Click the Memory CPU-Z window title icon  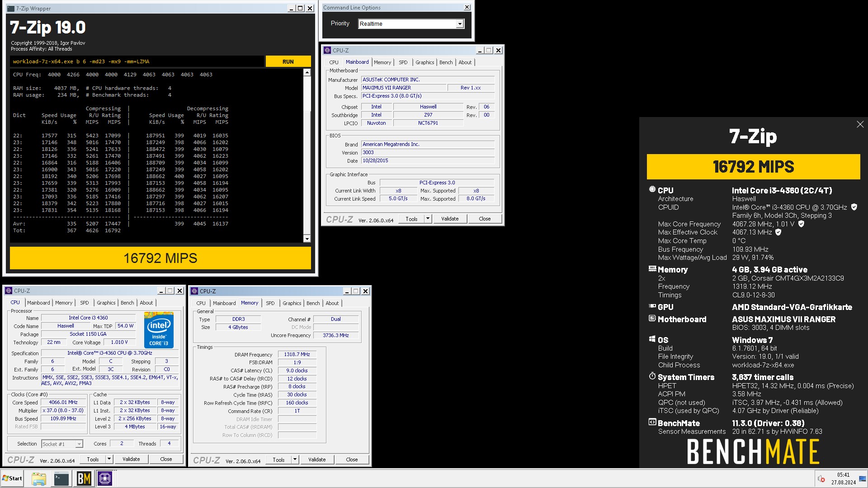click(x=194, y=291)
